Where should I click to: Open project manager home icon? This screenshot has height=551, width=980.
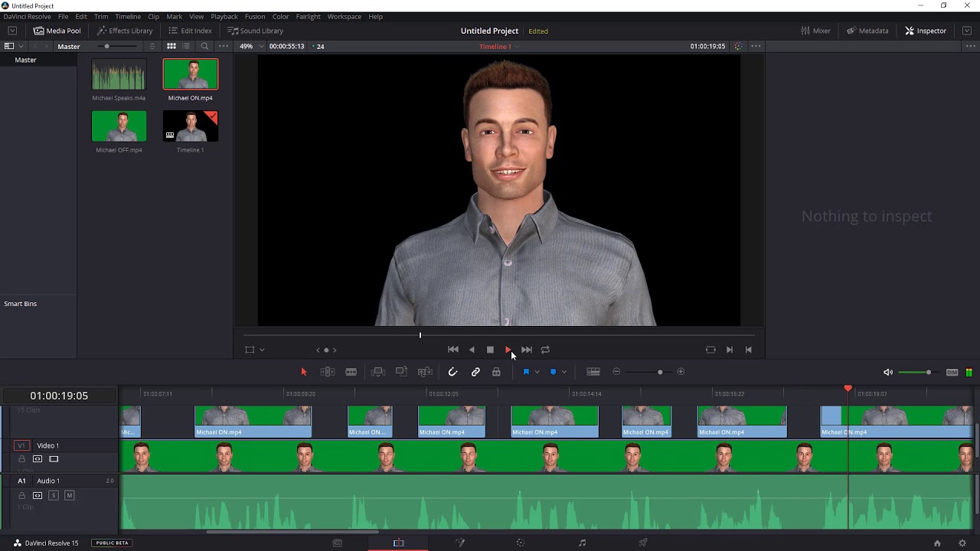pyautogui.click(x=937, y=543)
